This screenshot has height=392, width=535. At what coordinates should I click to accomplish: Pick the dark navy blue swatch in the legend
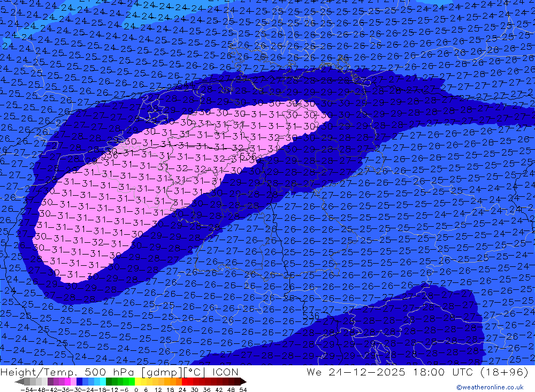tap(79, 382)
